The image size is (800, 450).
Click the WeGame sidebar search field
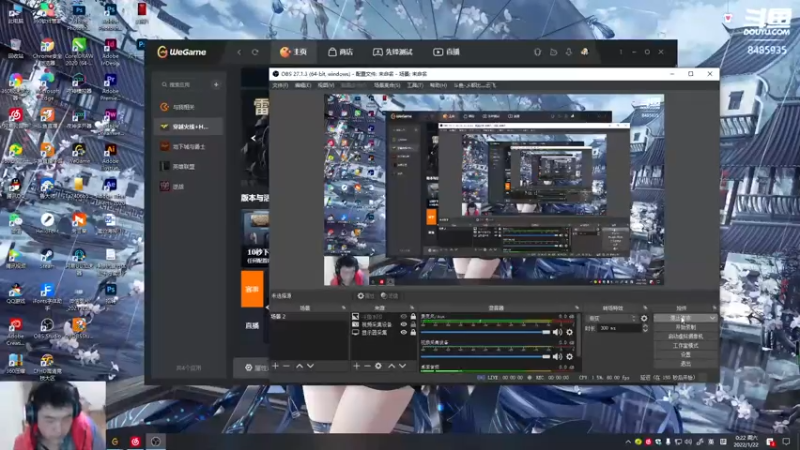coord(184,85)
